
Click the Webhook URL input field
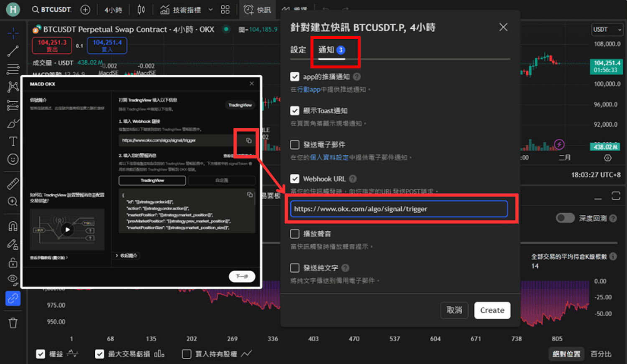[x=399, y=209]
